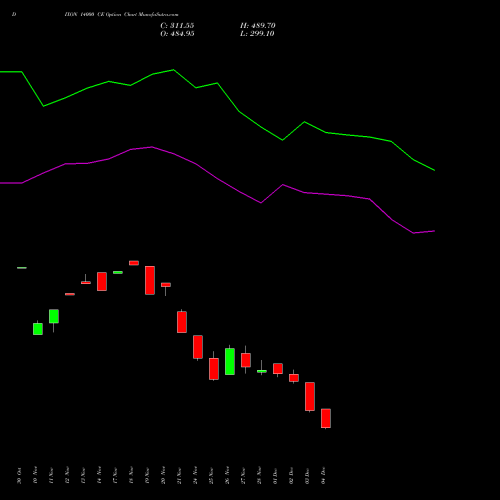The width and height of the screenshot is (500, 500).
Task: Select the 21 Nov date label
Action: pyautogui.click(x=179, y=475)
